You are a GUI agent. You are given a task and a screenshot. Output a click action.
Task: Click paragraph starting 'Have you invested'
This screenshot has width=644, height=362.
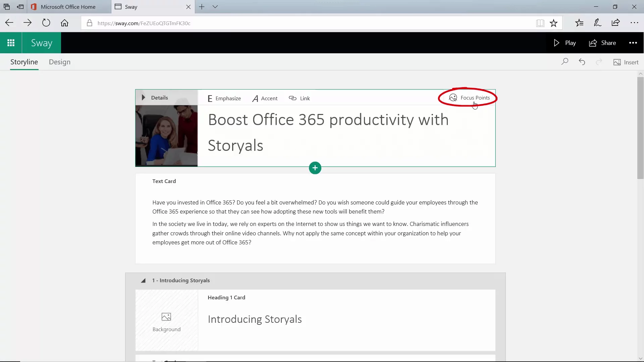(315, 207)
